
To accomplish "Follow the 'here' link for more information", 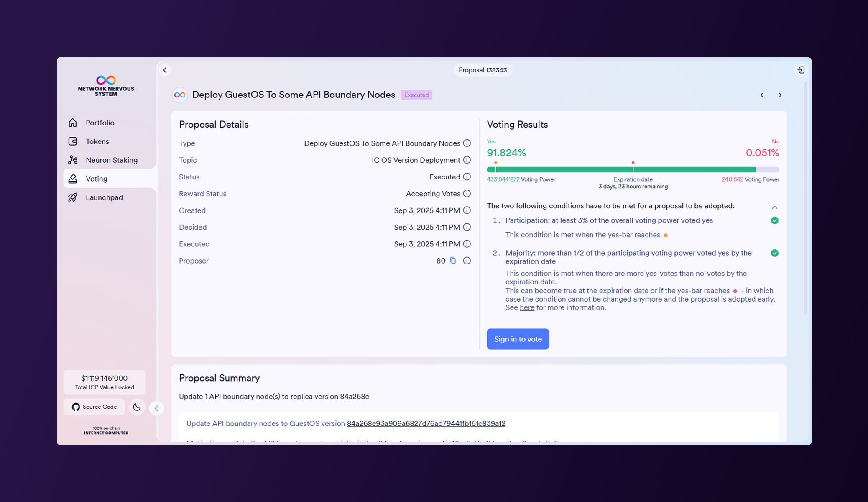I will click(x=527, y=307).
